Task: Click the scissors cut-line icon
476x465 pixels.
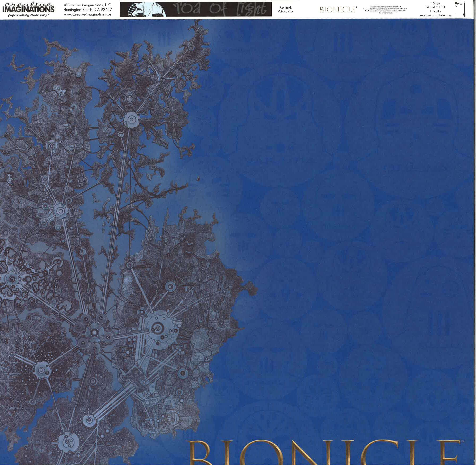Action: (458, 4)
